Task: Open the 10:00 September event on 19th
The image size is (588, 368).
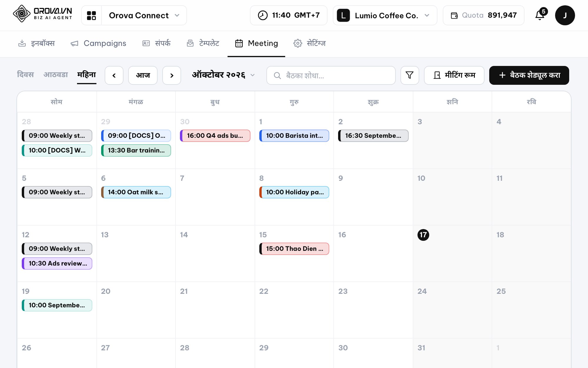Action: [57, 305]
